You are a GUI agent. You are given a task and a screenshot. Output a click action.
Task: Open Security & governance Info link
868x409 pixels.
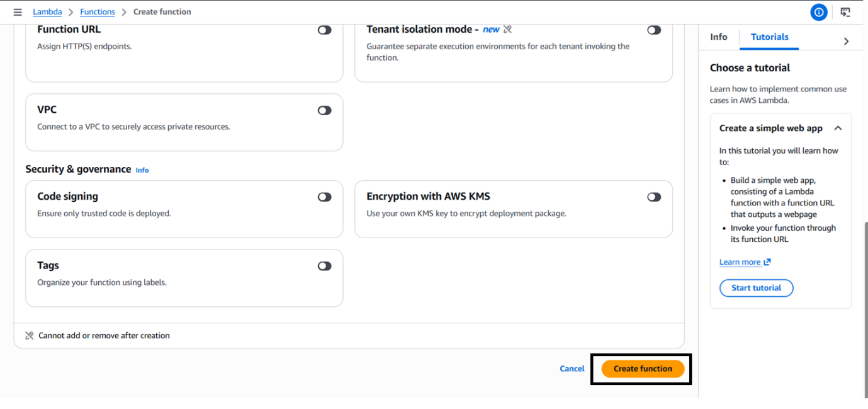point(142,170)
